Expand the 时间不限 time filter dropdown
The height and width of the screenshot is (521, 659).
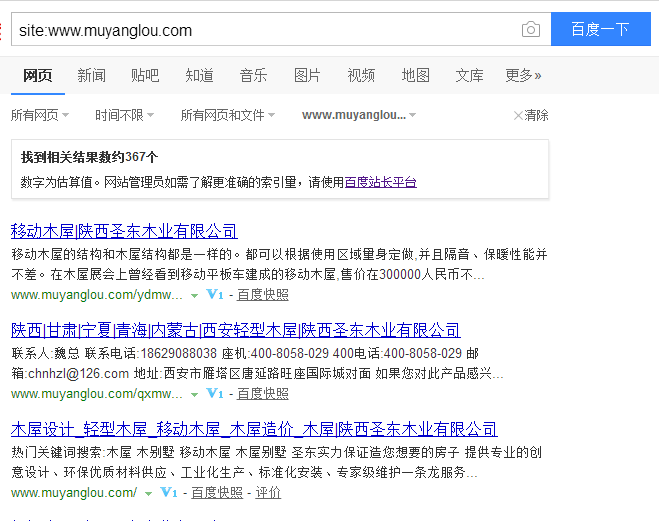pyautogui.click(x=124, y=115)
